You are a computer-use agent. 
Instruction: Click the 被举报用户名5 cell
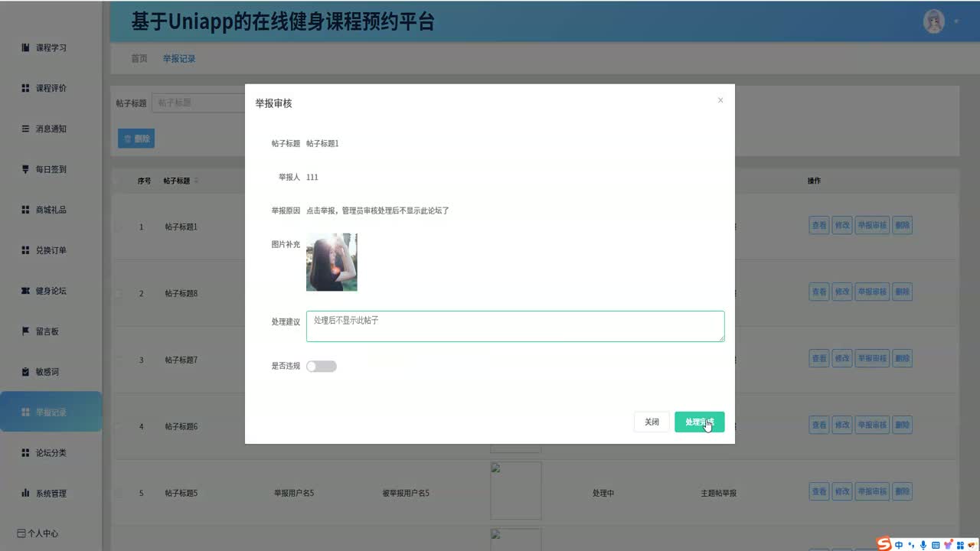(406, 494)
